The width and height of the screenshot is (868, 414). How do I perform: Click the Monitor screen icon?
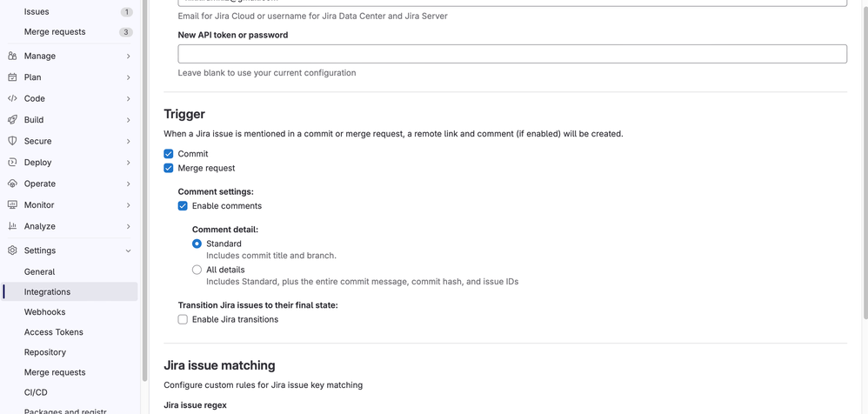12,205
